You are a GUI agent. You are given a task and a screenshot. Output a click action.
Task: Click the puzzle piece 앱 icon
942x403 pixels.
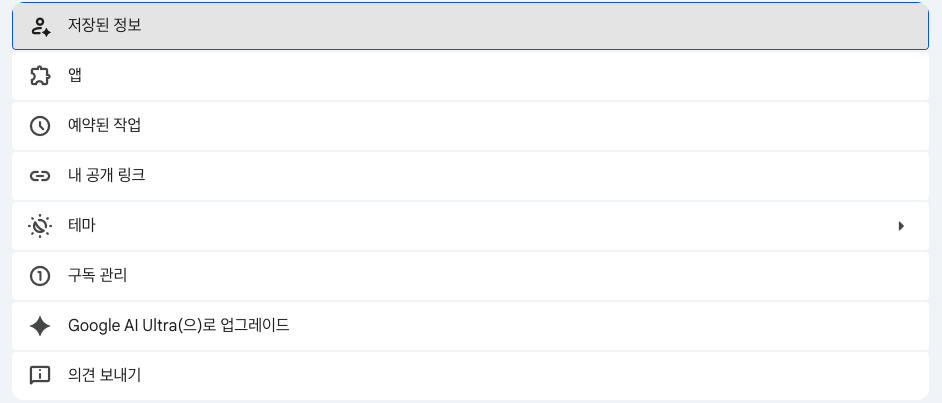40,76
